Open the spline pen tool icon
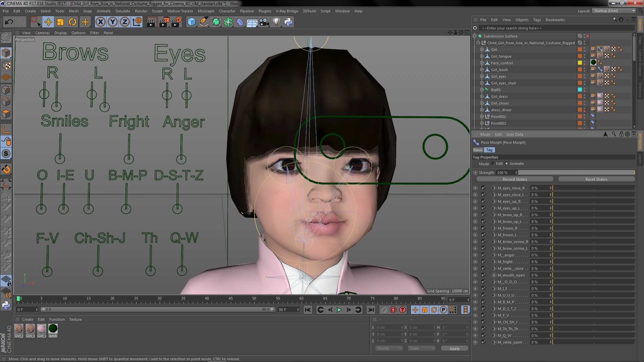Screen dimensions: 644x362 point(204,22)
